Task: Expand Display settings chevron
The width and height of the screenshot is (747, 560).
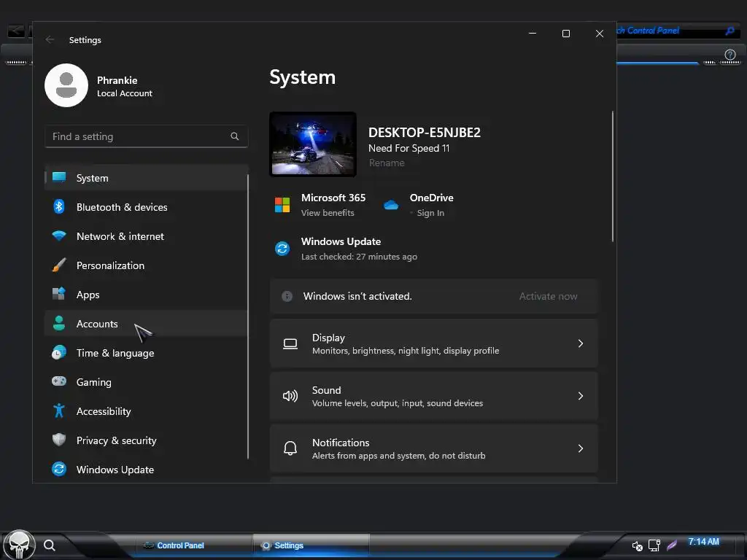Action: [580, 343]
